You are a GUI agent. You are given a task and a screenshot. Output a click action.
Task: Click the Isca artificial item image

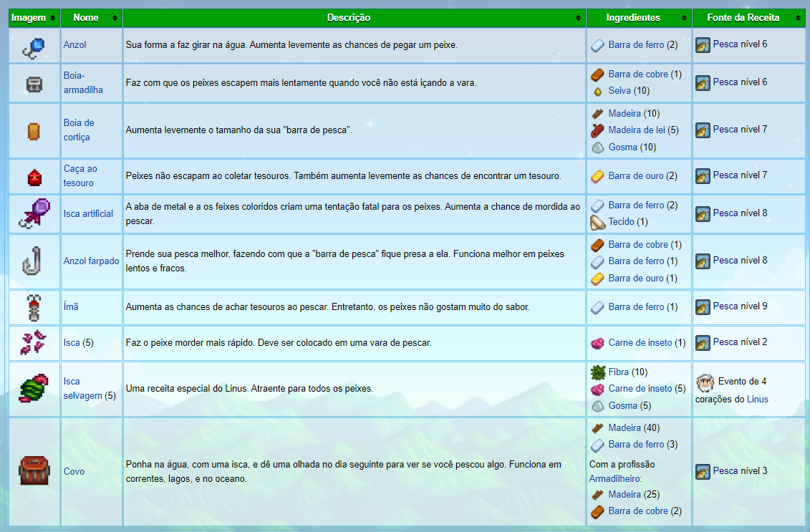coord(34,213)
